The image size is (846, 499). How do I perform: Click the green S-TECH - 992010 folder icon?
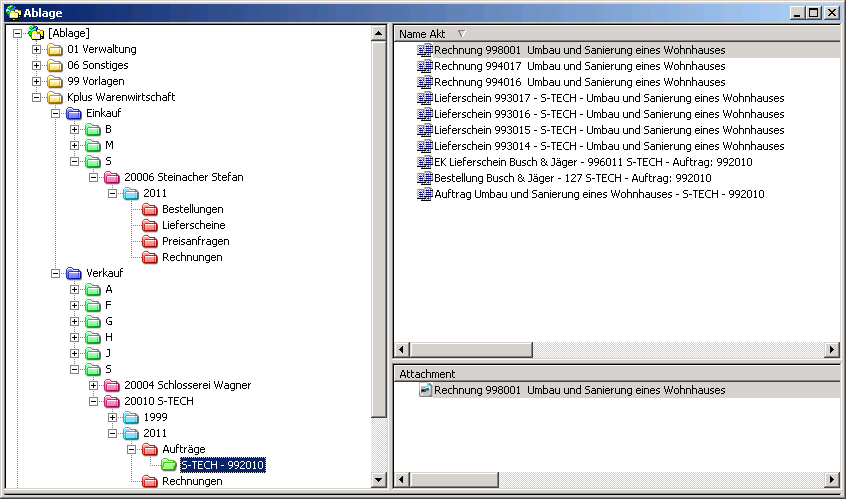pos(168,465)
